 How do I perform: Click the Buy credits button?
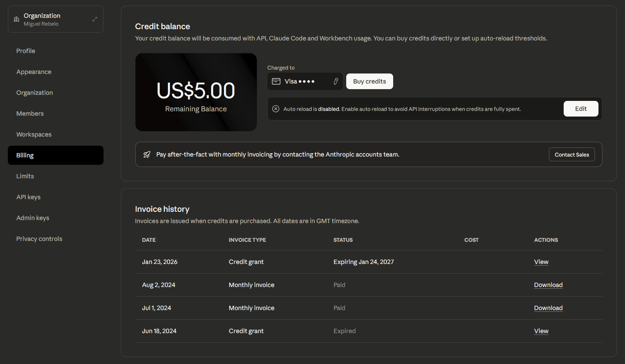369,81
